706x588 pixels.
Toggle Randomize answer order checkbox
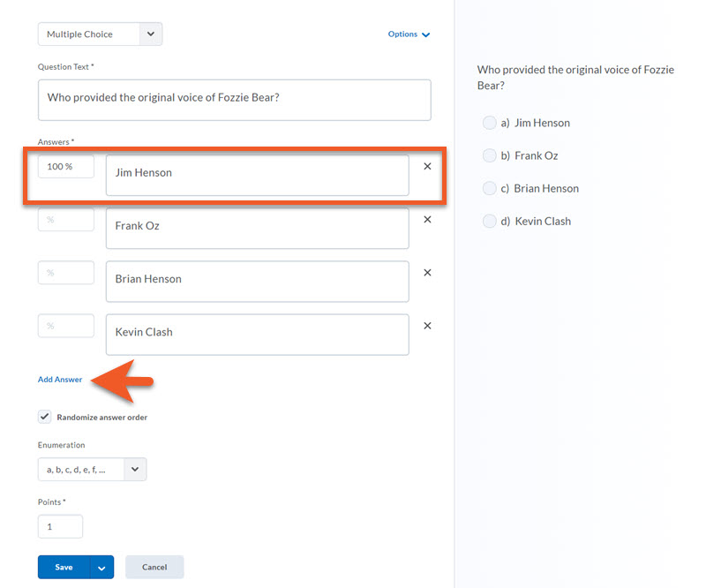click(x=45, y=417)
